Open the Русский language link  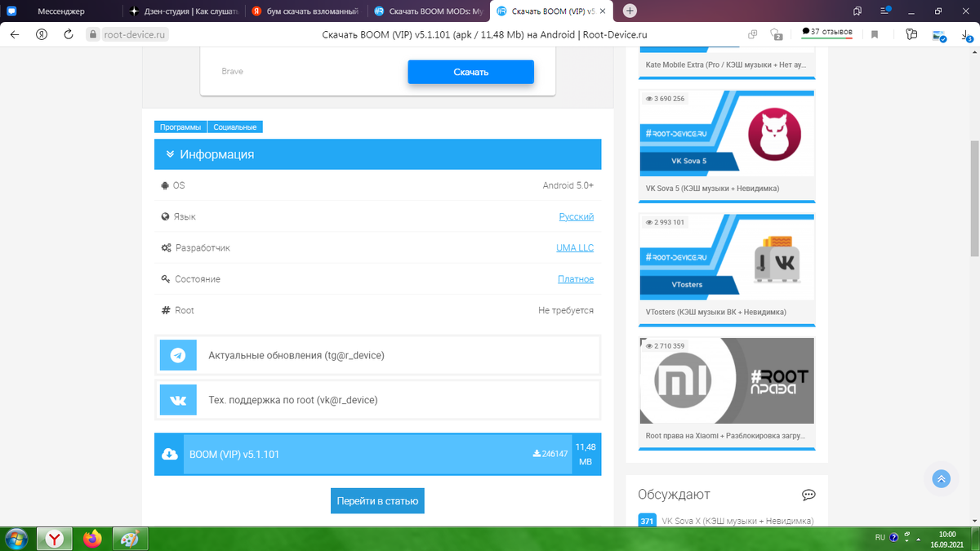coord(577,216)
